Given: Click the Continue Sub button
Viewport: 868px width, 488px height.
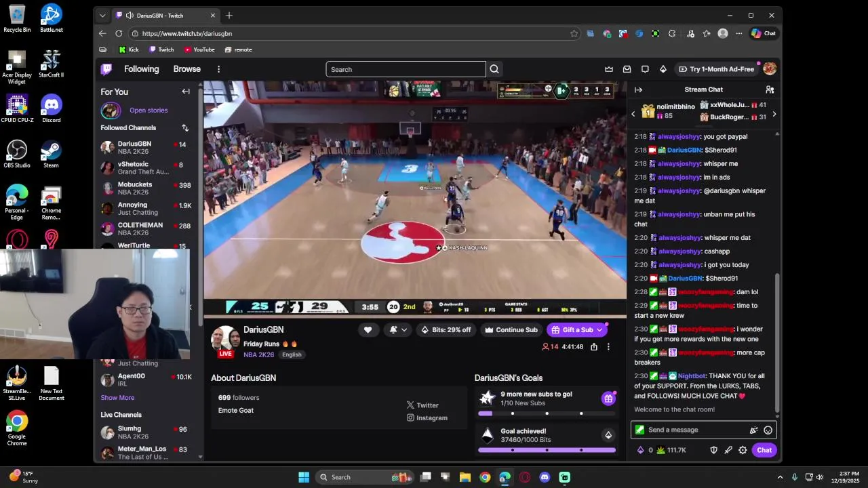Looking at the screenshot, I should point(511,330).
